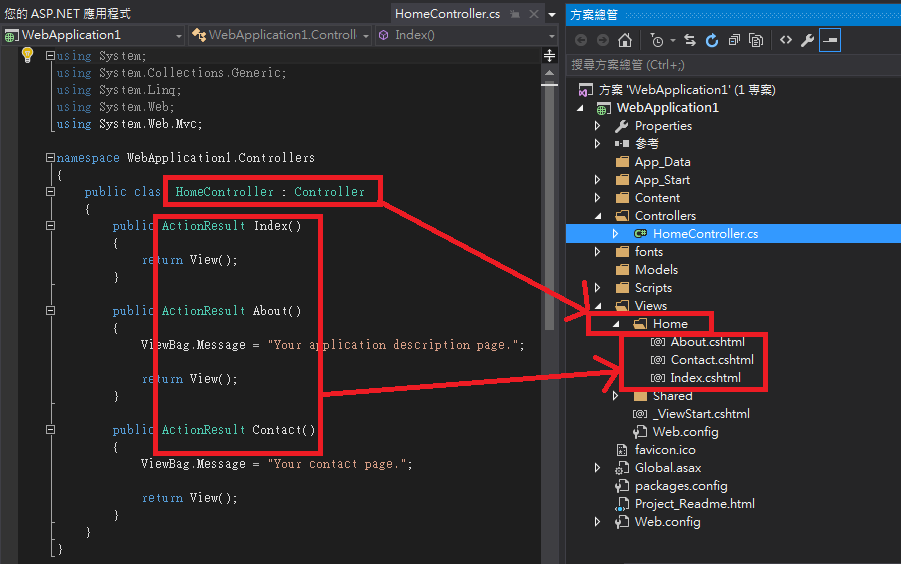
Task: Click the Solution Explorer Forward arrow icon
Action: coord(603,40)
